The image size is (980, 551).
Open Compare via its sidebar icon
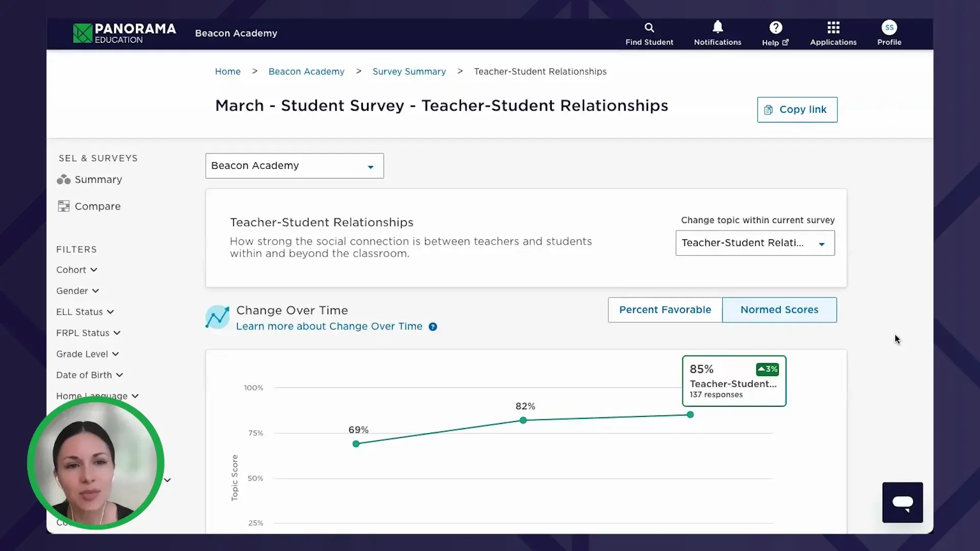[x=63, y=206]
